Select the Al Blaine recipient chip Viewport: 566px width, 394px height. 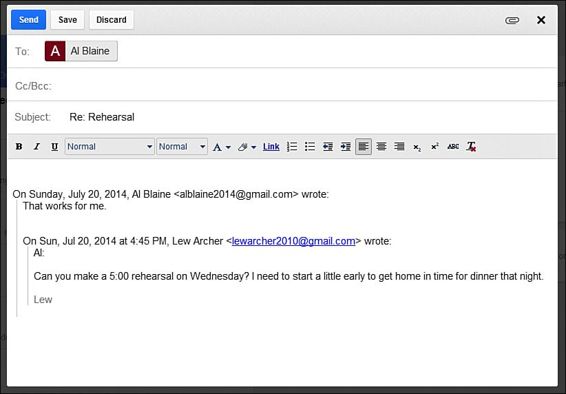coord(81,51)
